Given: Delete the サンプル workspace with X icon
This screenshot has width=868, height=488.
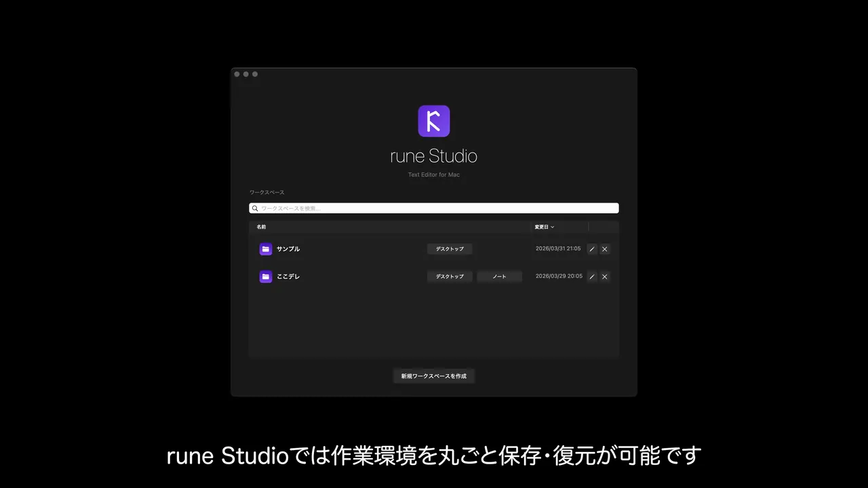Looking at the screenshot, I should point(605,249).
